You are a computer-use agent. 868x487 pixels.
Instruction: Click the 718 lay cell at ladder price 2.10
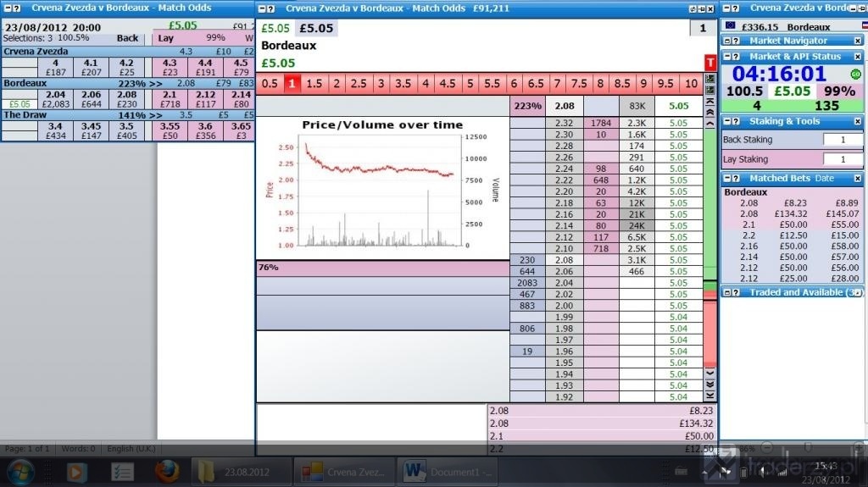coord(601,248)
